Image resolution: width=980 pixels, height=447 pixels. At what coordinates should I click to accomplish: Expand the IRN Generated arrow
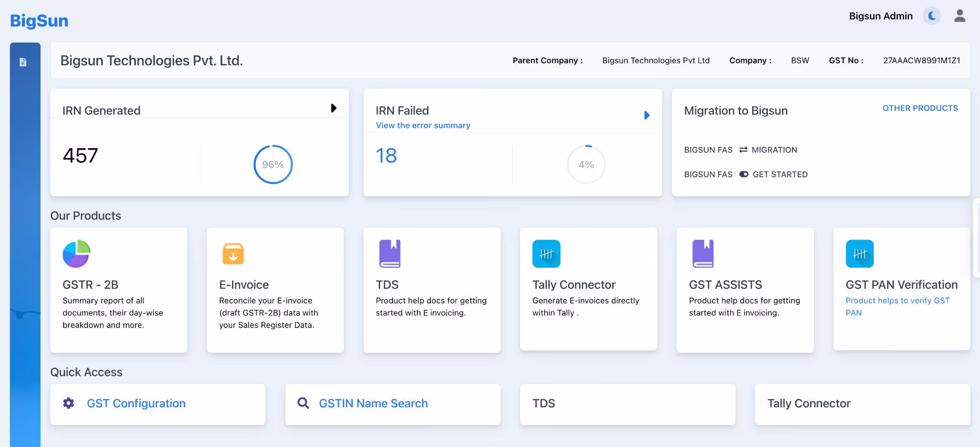tap(334, 108)
